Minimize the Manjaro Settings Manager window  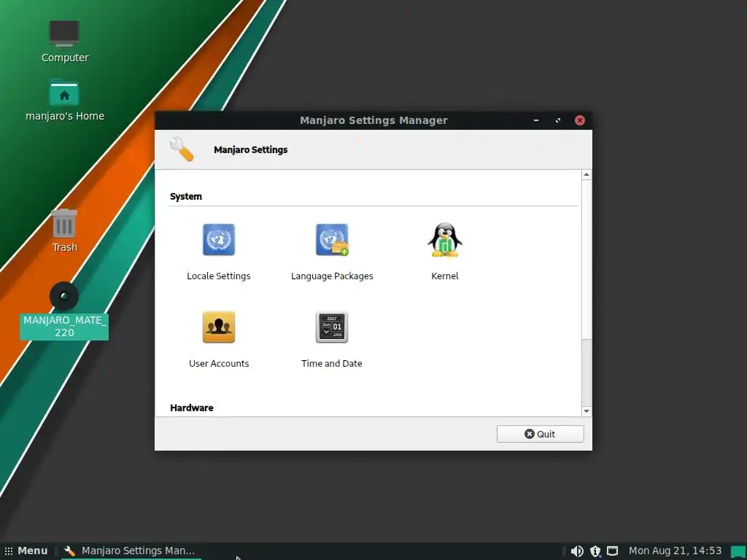click(x=536, y=120)
